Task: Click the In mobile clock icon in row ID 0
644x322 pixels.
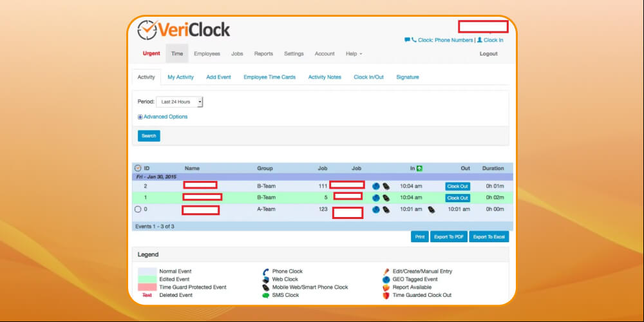Action: tap(386, 209)
